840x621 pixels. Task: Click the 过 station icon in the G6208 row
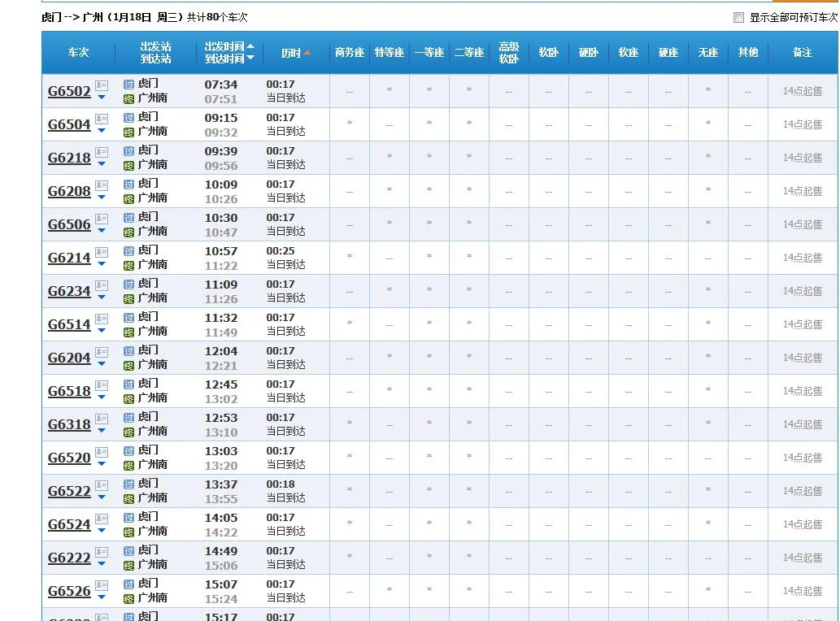click(128, 184)
